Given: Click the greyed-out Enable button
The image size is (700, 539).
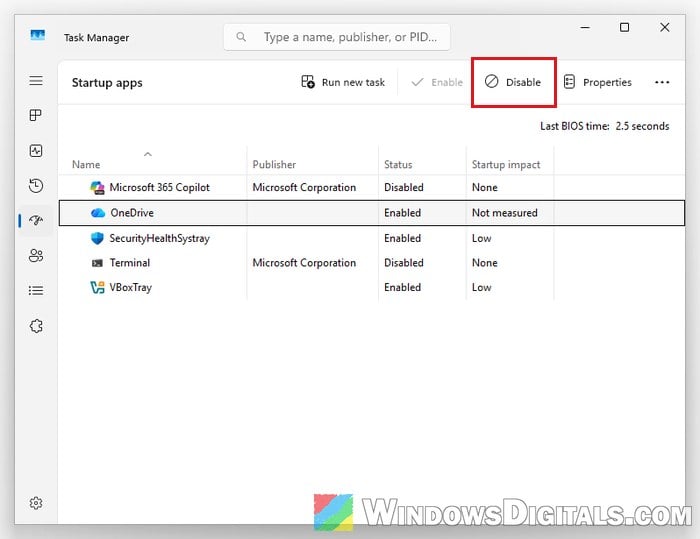Looking at the screenshot, I should click(437, 82).
